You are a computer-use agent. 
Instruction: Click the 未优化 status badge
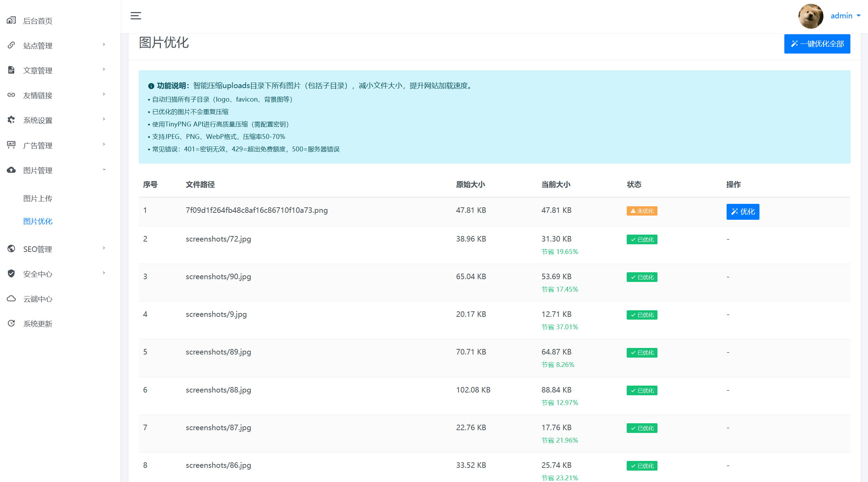pos(642,211)
